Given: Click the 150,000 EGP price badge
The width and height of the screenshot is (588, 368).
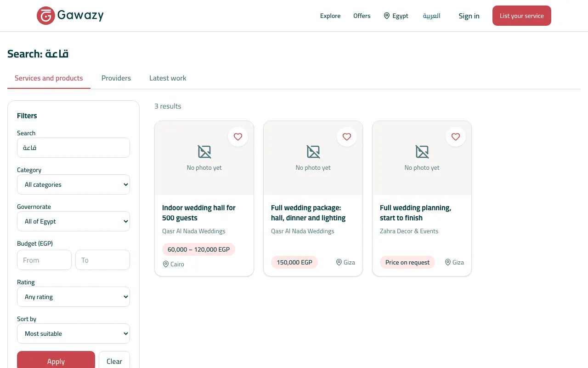Looking at the screenshot, I should [294, 262].
